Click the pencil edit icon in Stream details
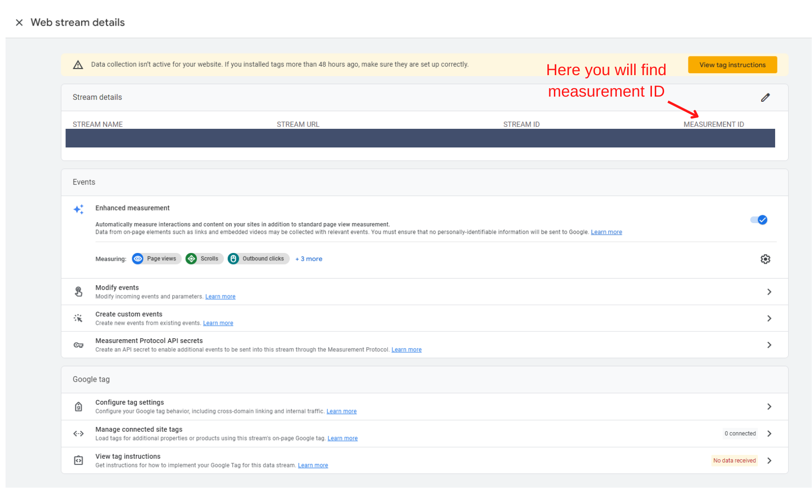Viewport: 812px width, 504px height. pyautogui.click(x=765, y=98)
